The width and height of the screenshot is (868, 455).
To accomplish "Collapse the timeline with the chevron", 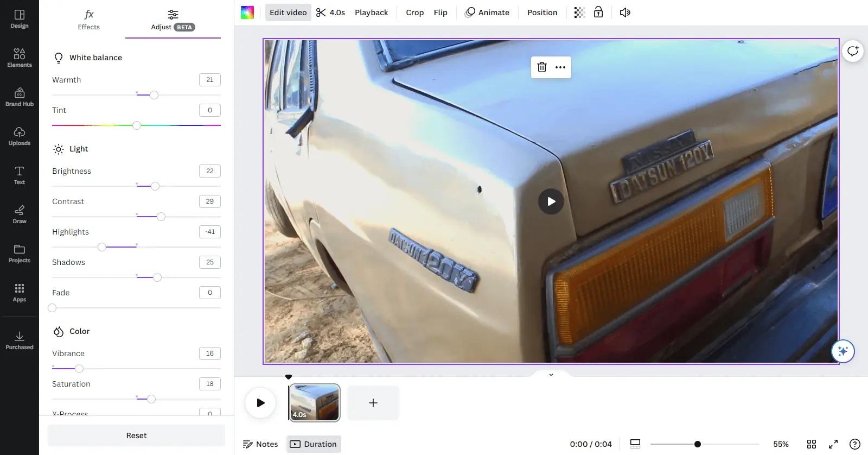I will (551, 375).
